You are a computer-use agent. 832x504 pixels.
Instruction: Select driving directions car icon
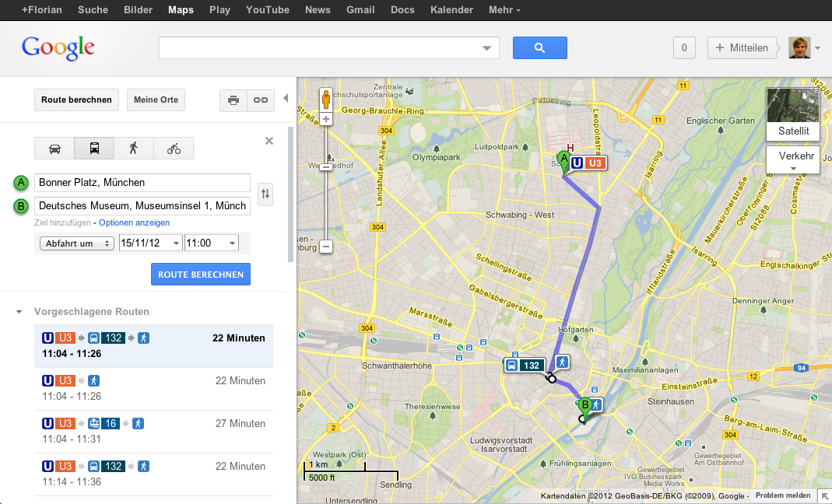[54, 149]
